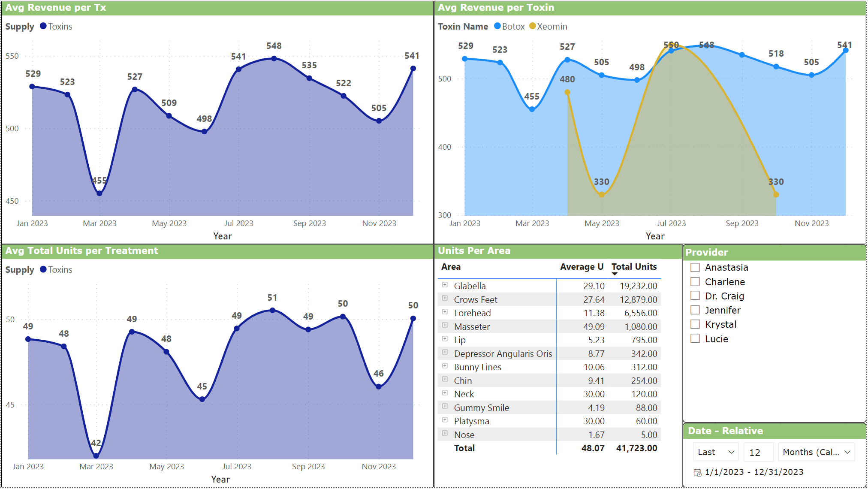Check the Dr. Craig provider checkbox

(x=695, y=296)
